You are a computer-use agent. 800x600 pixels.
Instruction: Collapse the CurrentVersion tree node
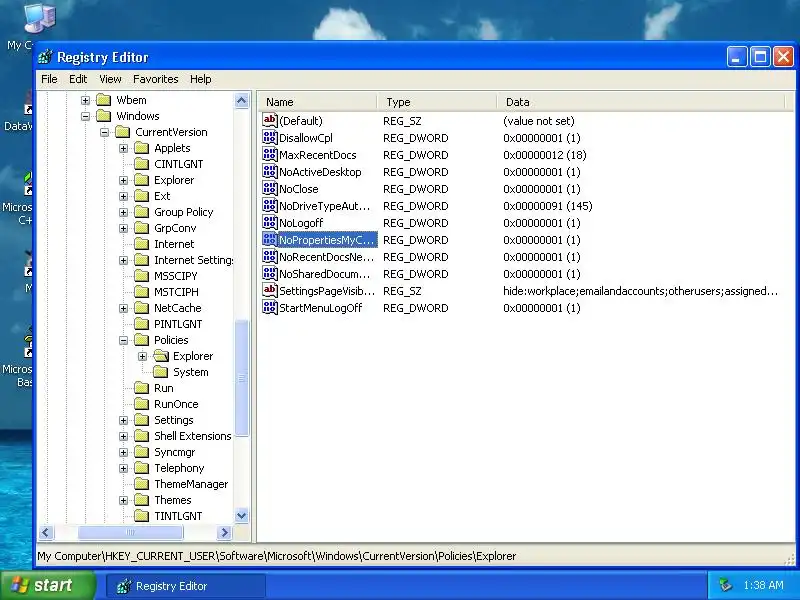[105, 132]
